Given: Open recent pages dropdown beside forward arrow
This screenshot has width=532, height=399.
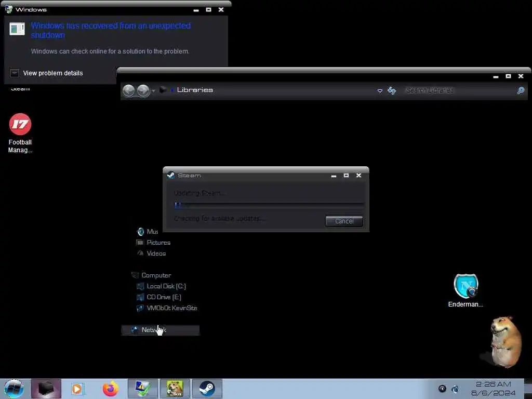Looking at the screenshot, I should coord(154,90).
